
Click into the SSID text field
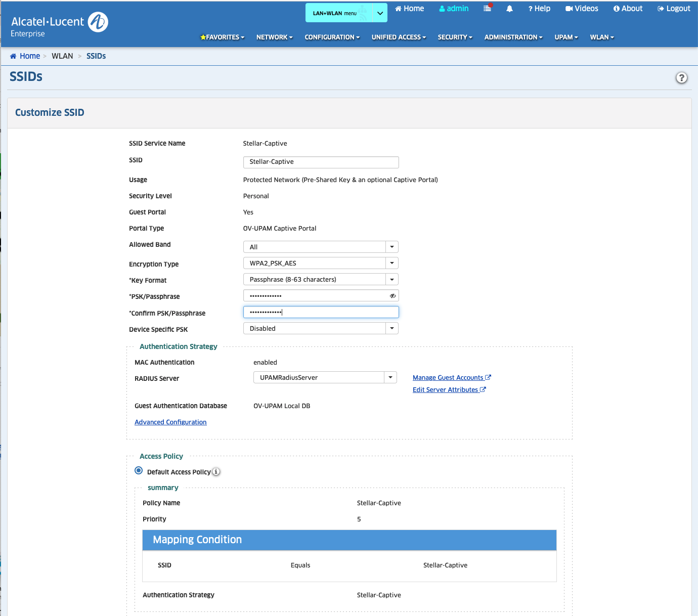[x=321, y=162]
